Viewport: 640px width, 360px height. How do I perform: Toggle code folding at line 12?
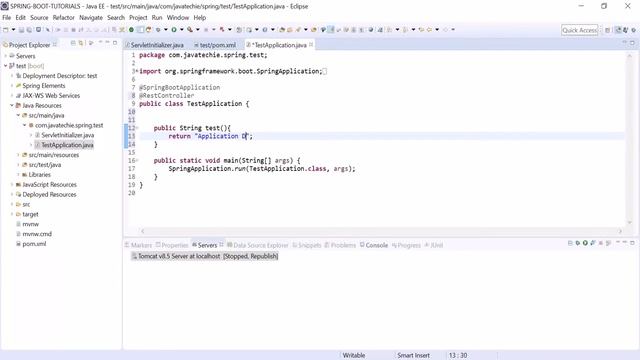tap(137, 128)
